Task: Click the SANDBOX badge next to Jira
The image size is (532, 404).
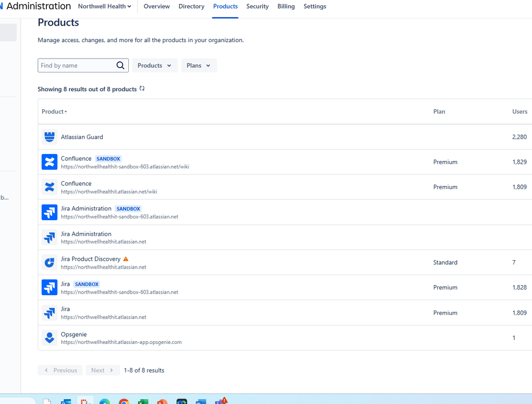Action: pos(87,284)
